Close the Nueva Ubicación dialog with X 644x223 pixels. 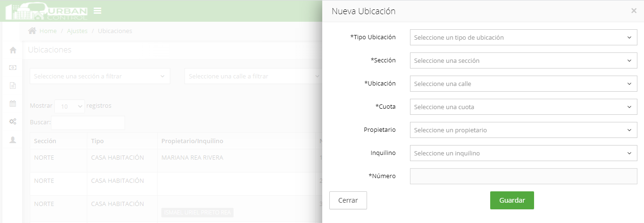pyautogui.click(x=634, y=11)
